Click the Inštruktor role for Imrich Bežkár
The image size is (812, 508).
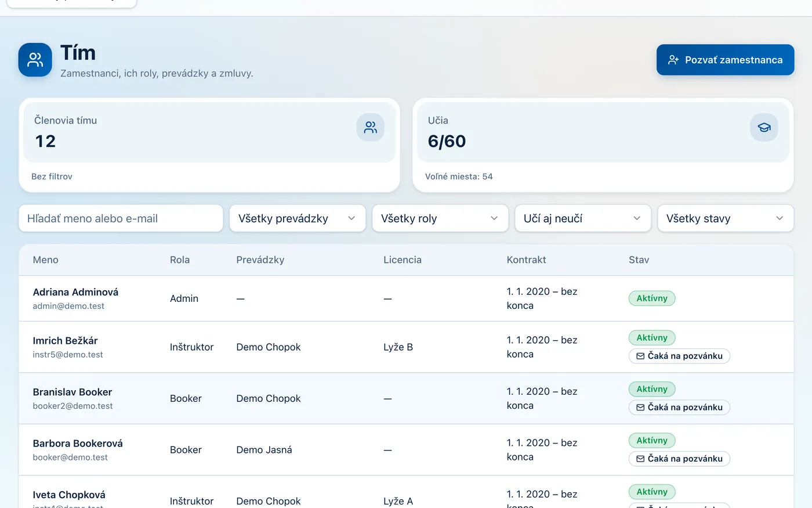191,347
